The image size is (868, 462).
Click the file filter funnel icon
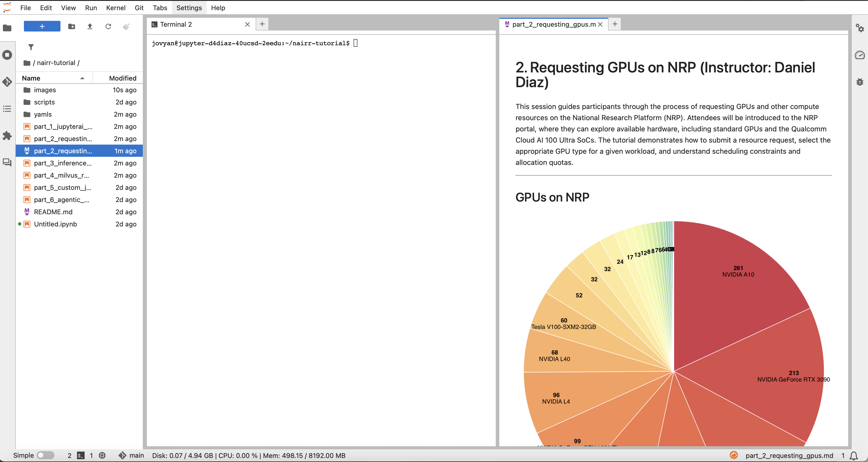tap(31, 47)
